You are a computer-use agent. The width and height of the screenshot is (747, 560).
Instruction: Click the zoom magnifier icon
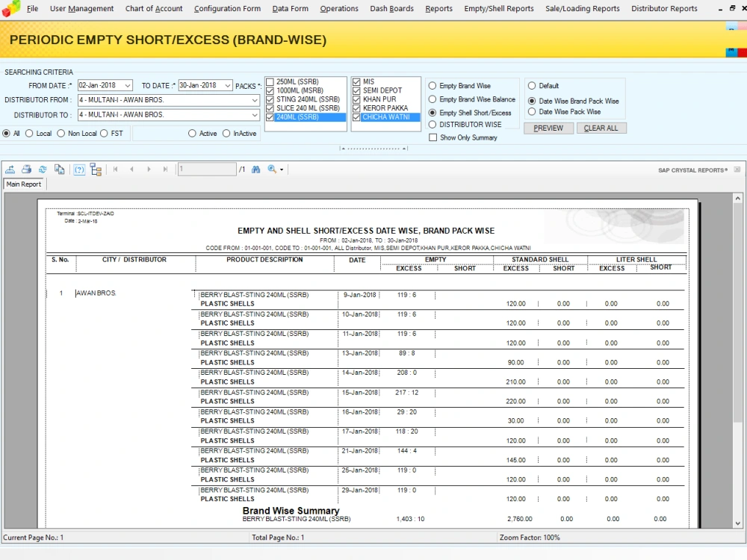[272, 169]
